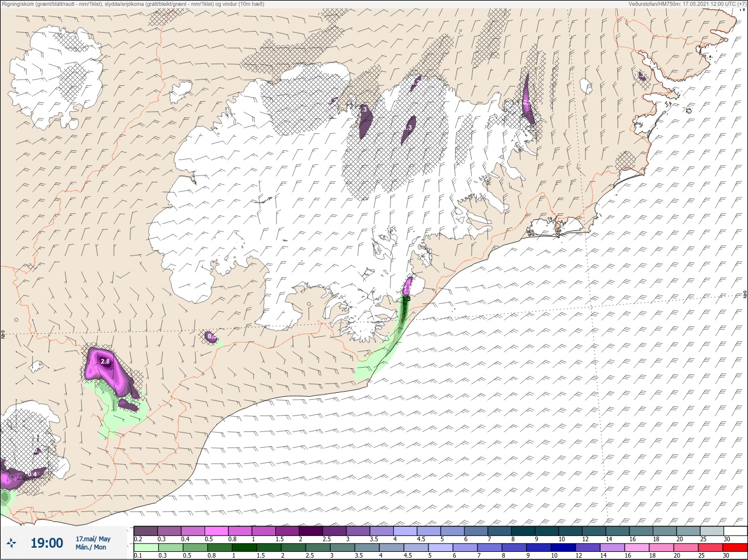
Task: Select the dark blue 10 swatch on lower scale
Action: coord(563,548)
